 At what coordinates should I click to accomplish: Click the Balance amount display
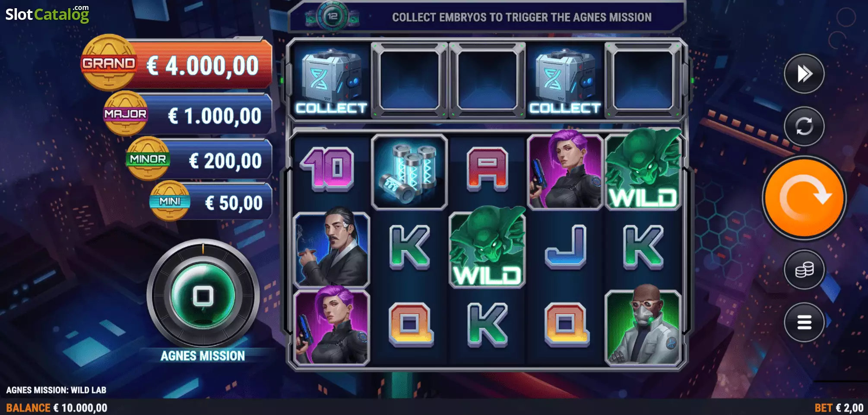pyautogui.click(x=57, y=408)
